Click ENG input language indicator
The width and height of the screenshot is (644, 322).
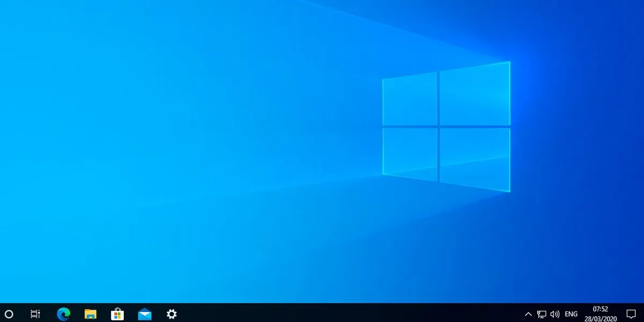point(571,314)
